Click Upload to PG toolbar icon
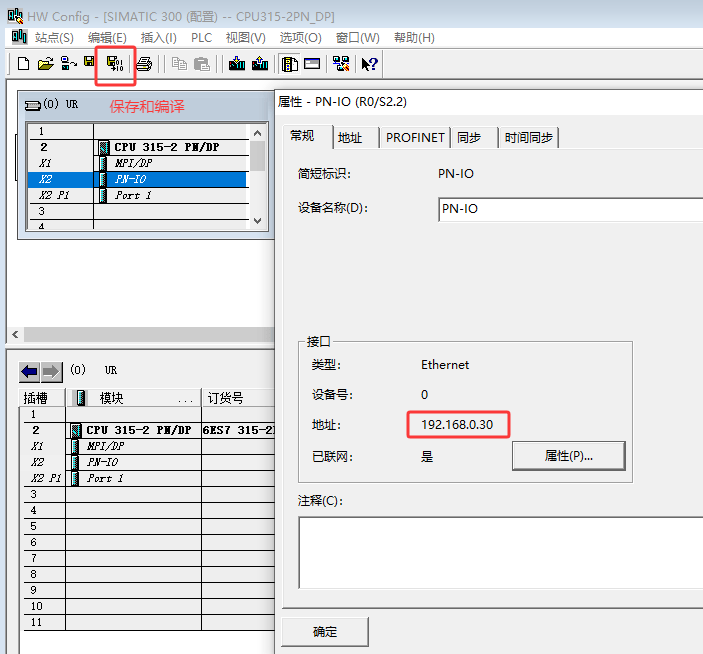 point(260,64)
